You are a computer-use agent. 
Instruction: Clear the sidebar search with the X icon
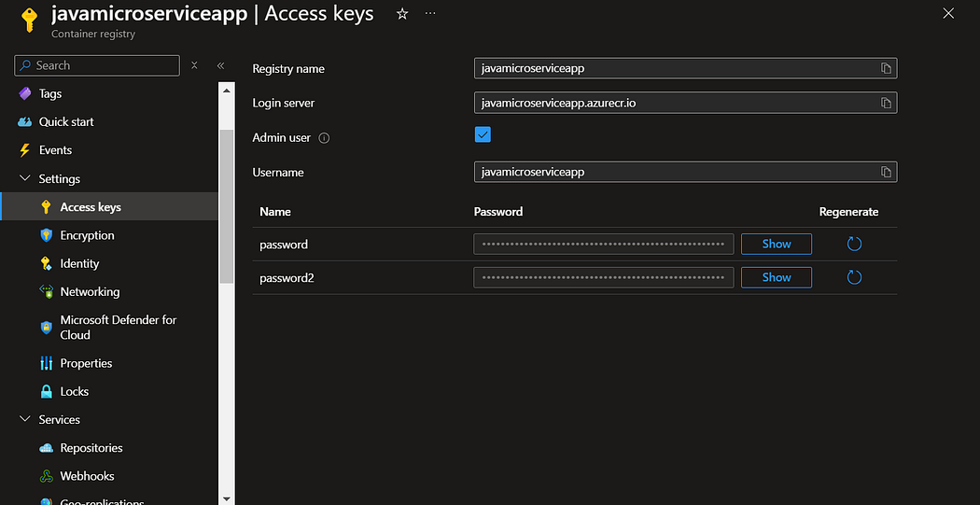coord(194,65)
